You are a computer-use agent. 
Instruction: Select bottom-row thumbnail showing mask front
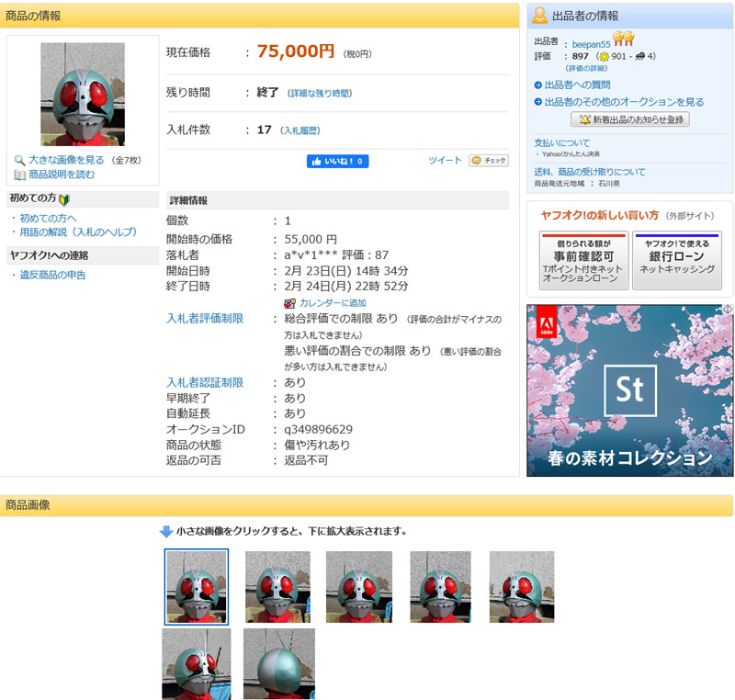point(197,664)
